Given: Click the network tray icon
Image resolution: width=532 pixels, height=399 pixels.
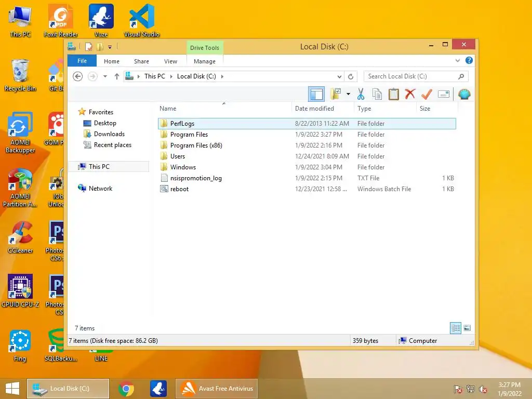Looking at the screenshot, I should point(470,389).
